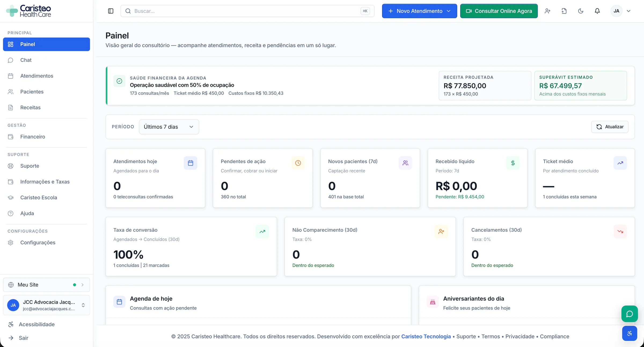Open Chat in sidebar

click(x=46, y=60)
